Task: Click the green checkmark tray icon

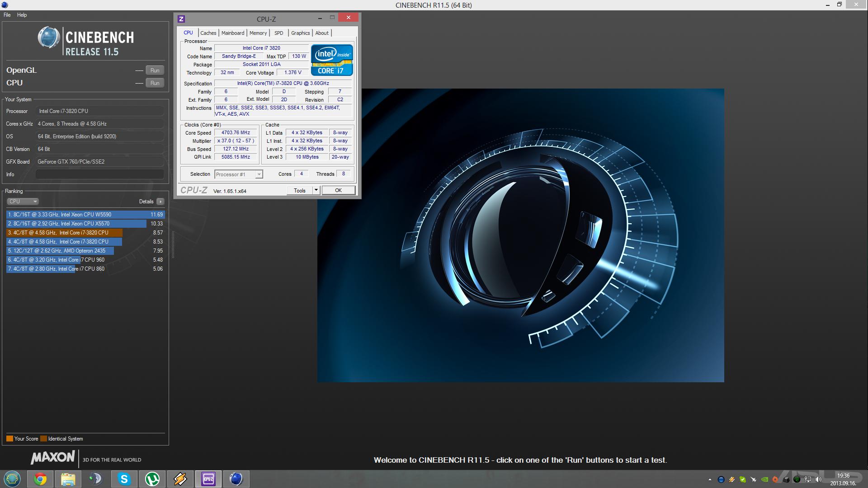Action: [743, 479]
